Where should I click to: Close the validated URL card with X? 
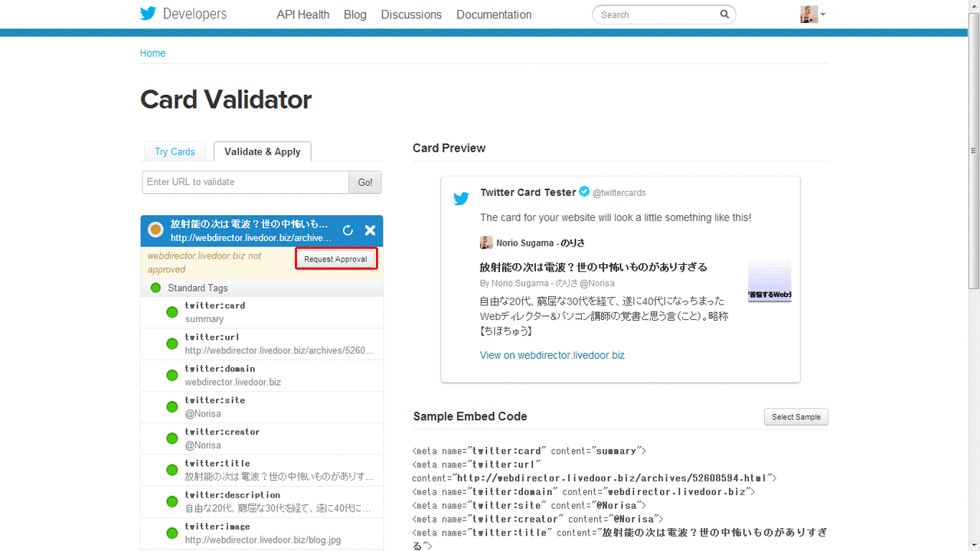[370, 230]
